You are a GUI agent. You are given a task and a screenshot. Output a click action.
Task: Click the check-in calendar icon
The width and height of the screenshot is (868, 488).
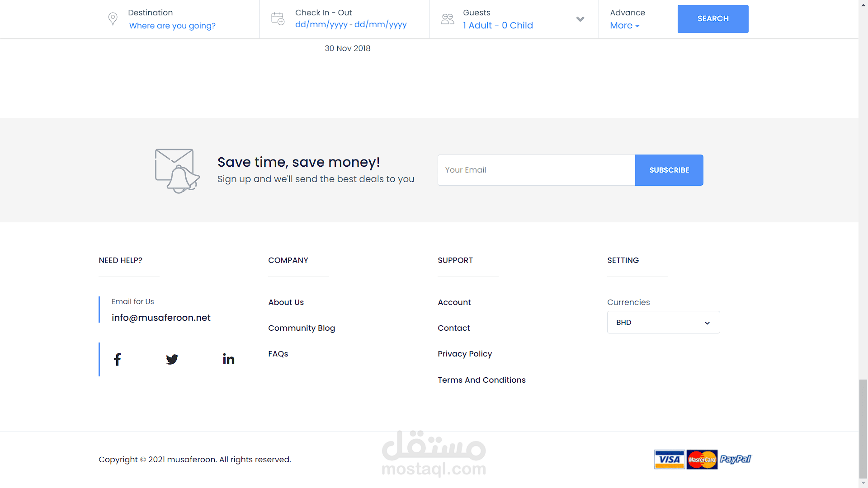(x=278, y=19)
